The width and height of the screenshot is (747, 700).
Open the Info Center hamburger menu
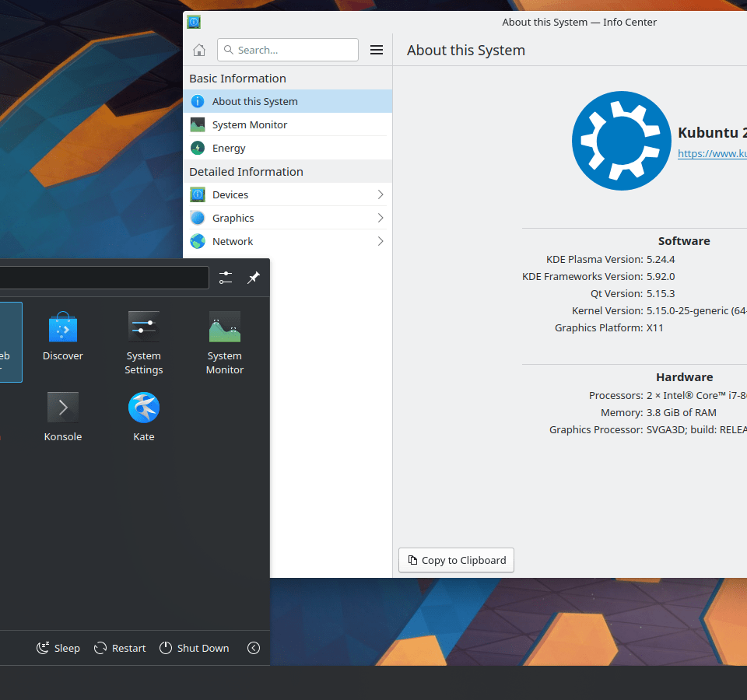click(x=377, y=50)
